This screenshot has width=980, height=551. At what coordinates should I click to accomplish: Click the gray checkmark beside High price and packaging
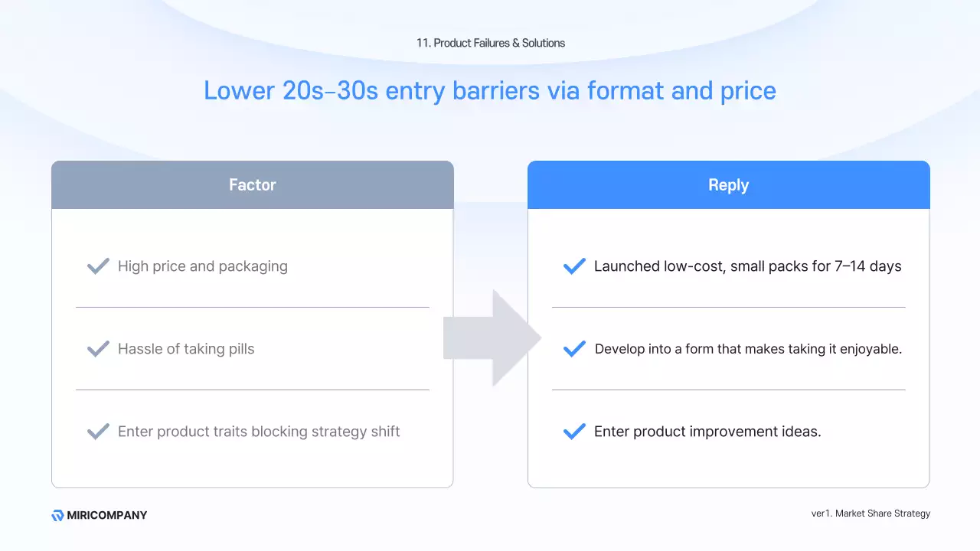98,266
